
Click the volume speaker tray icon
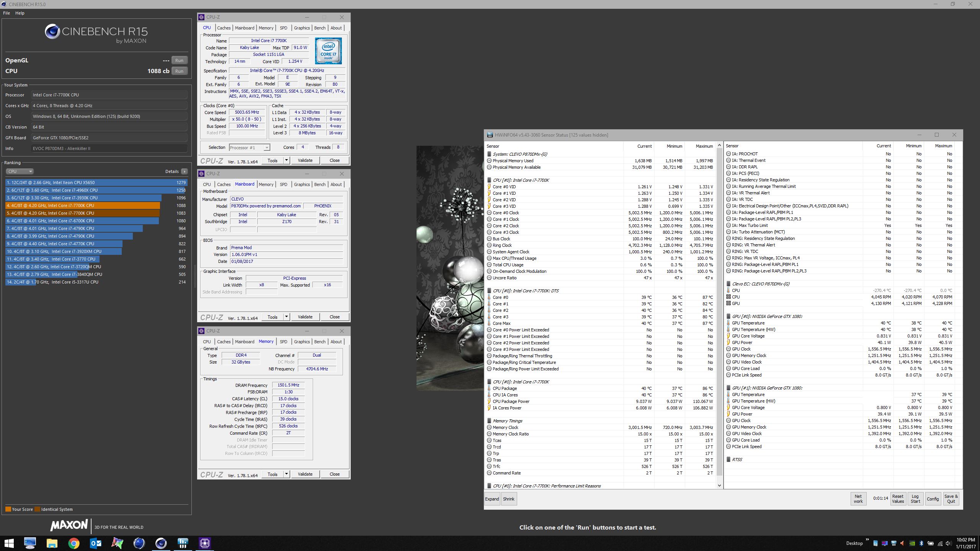pos(949,544)
